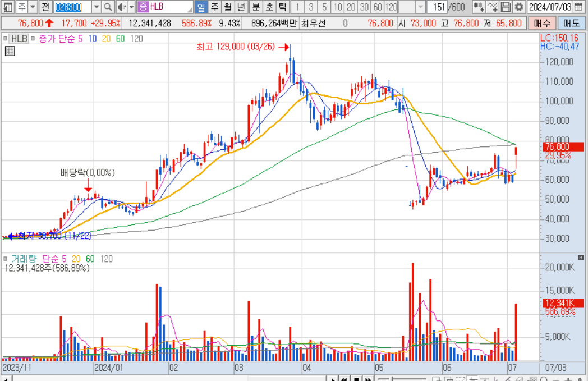Click the 시 73,000 opening price
This screenshot has width=588, height=381.
(417, 23)
